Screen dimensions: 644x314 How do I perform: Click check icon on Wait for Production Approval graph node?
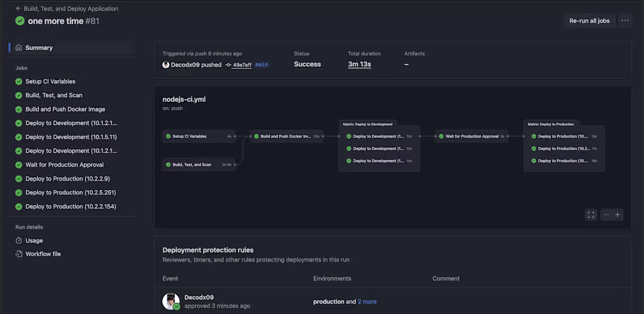point(441,136)
